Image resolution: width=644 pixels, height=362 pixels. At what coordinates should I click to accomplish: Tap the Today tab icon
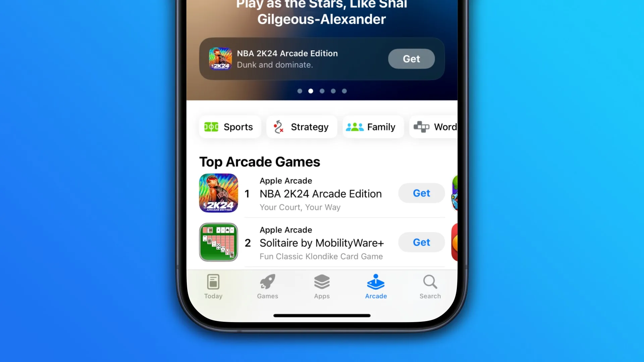(213, 287)
